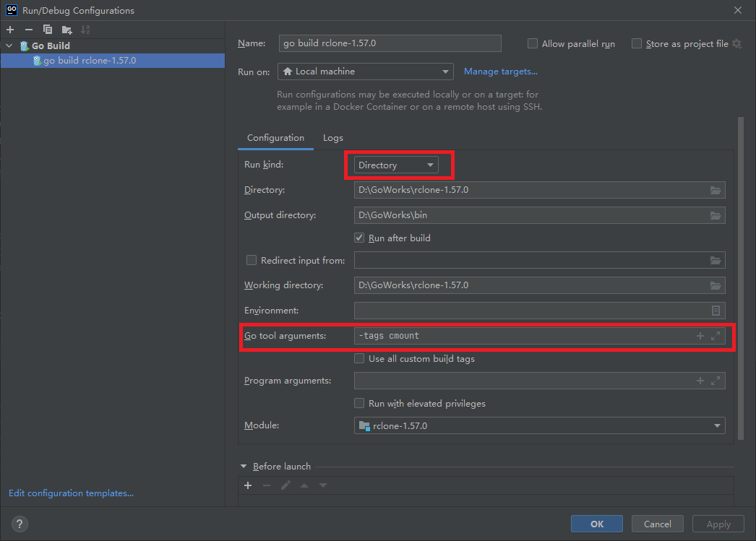Move Before launch task up
This screenshot has width=756, height=541.
tap(304, 485)
